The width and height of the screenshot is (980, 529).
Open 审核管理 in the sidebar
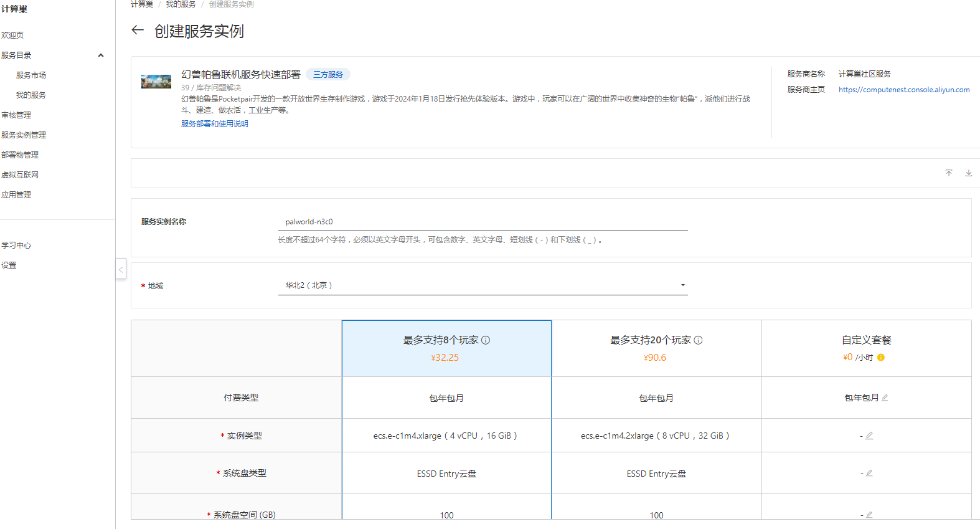(x=16, y=115)
